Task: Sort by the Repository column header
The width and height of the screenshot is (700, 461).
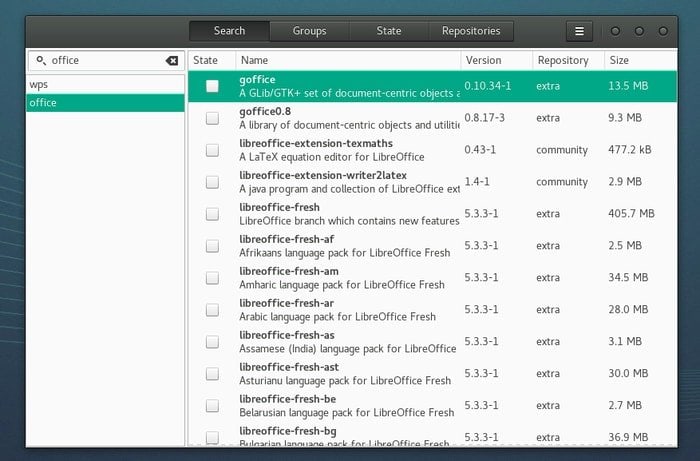Action: [568, 60]
